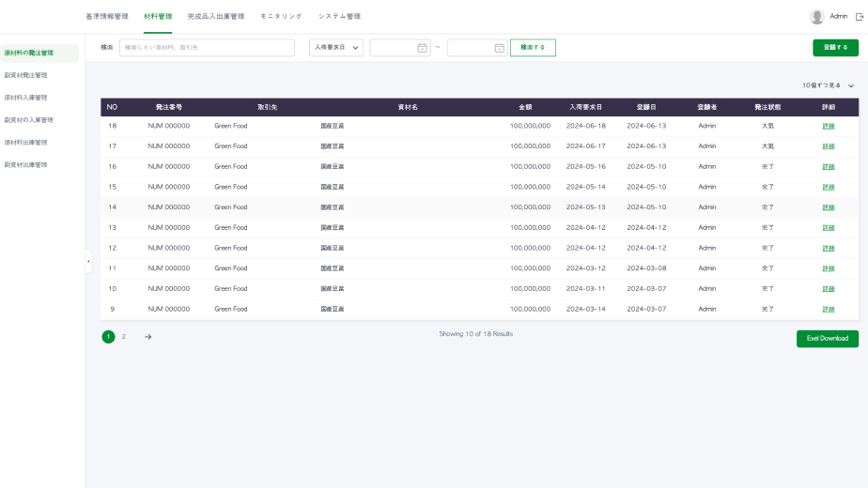Collapse the sidebar with the arrow handle
This screenshot has width=868, height=488.
coord(88,261)
